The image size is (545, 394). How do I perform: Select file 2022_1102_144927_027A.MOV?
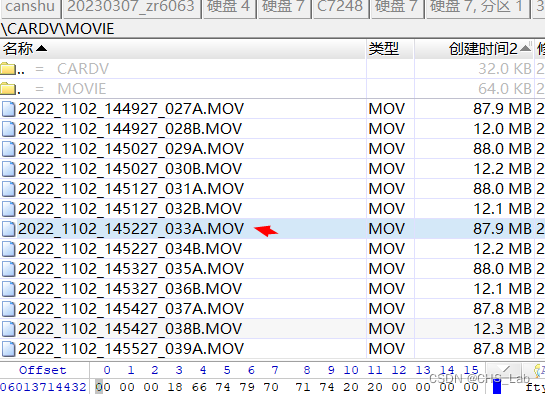(131, 109)
